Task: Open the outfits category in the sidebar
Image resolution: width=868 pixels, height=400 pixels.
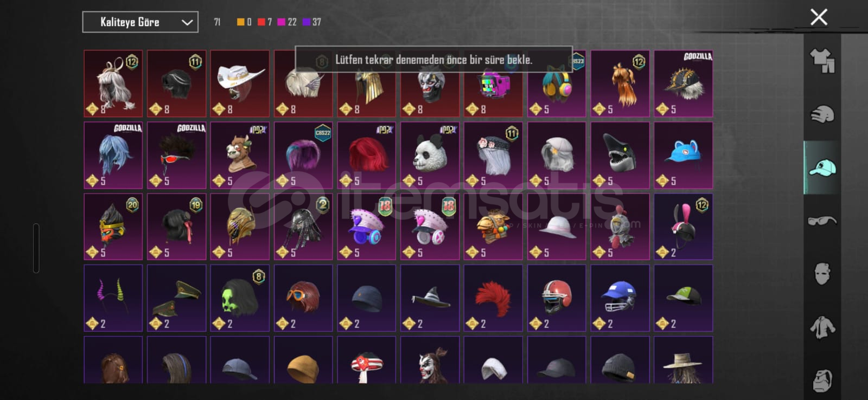Action: 822,61
